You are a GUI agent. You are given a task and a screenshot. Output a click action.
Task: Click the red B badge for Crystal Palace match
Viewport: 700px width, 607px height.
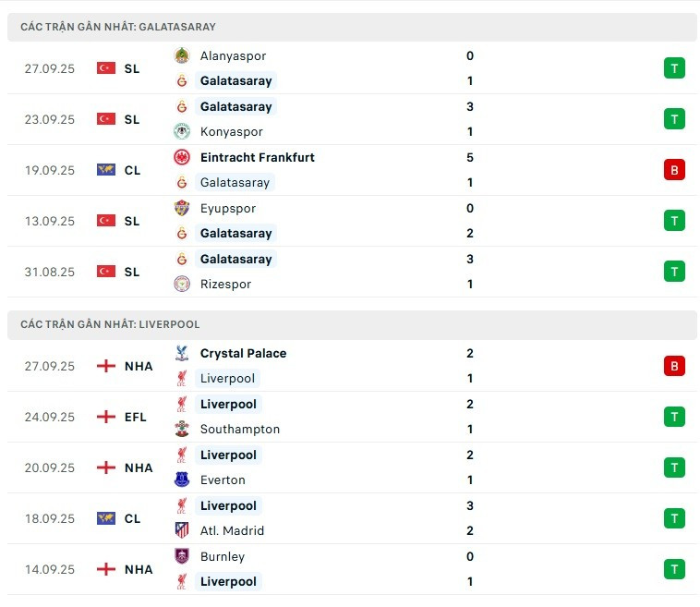pos(674,366)
